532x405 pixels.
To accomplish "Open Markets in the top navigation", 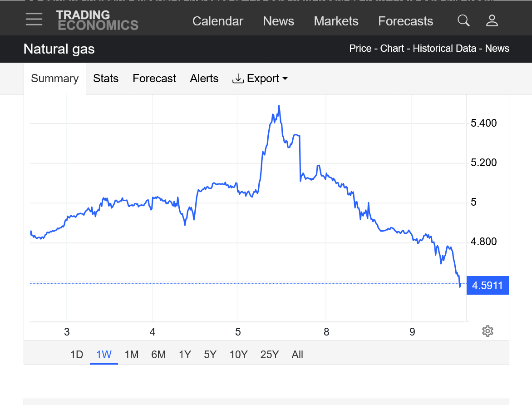I will tap(336, 21).
